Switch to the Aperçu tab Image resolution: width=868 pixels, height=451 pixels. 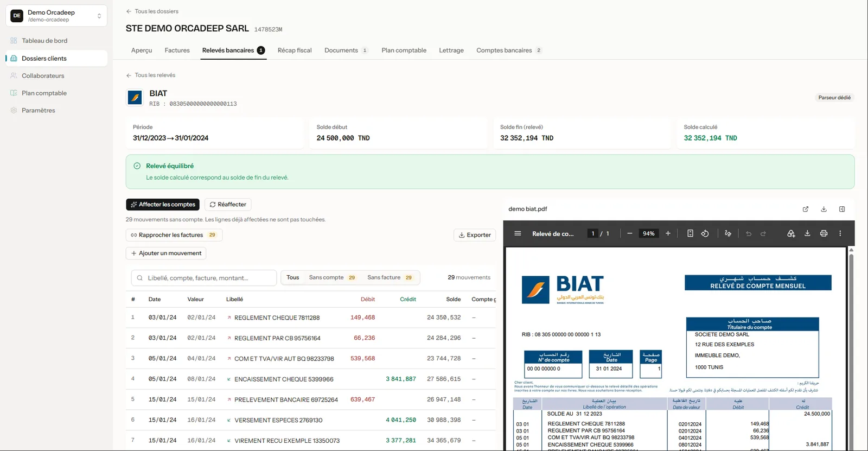[142, 50]
